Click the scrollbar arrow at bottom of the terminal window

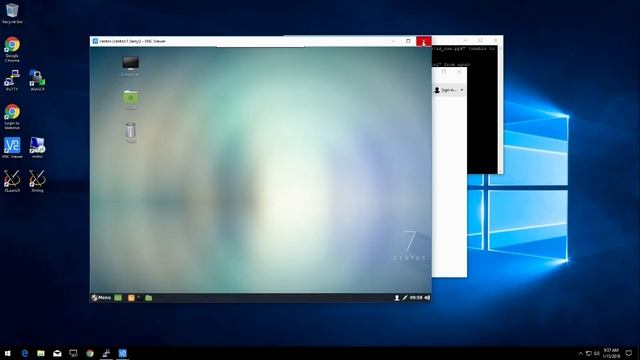[x=500, y=171]
